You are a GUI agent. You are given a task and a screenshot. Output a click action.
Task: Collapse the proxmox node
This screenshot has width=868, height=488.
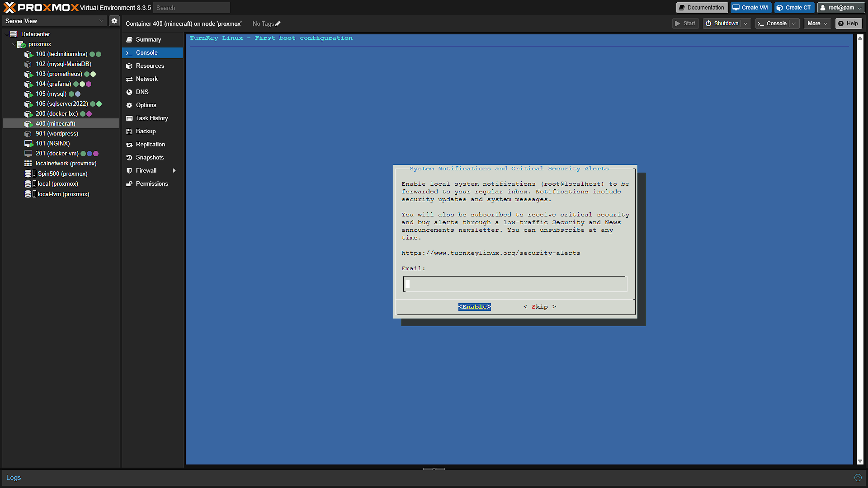point(14,44)
